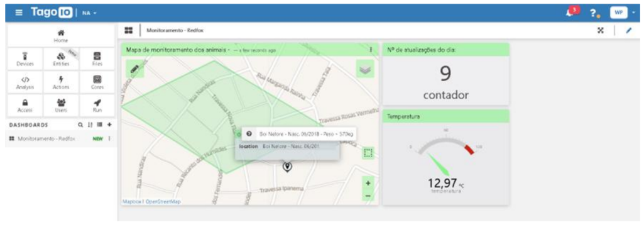
Task: Select Monitoramento - Redfox dashboard in sidebar
Action: point(46,138)
